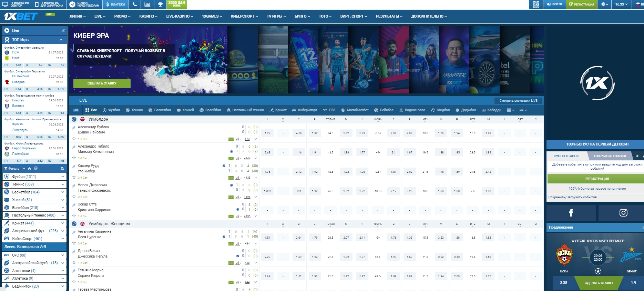The image size is (644, 291).
Task: Pin the Djokovic vs Kokkinakis match
Action: click(74, 185)
